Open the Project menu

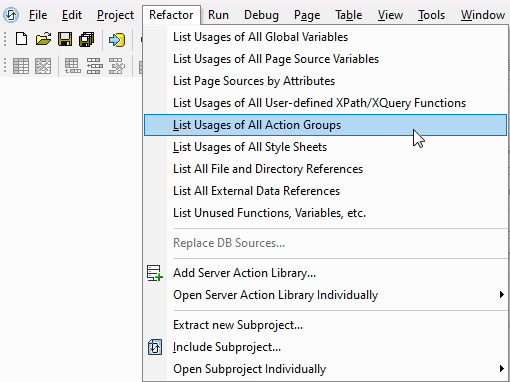115,15
